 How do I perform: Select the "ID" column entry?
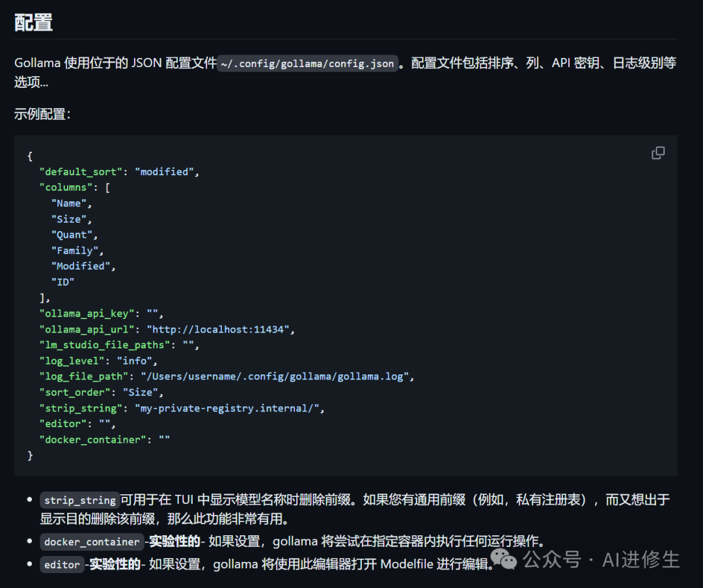coord(62,282)
